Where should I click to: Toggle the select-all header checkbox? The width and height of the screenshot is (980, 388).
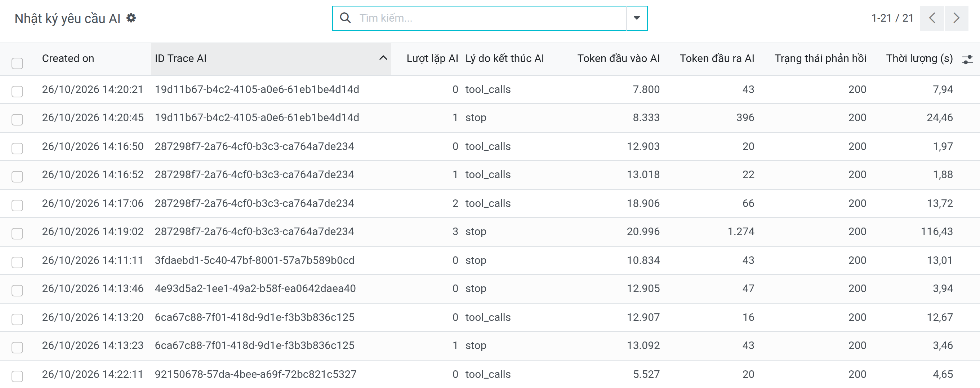pyautogui.click(x=17, y=63)
